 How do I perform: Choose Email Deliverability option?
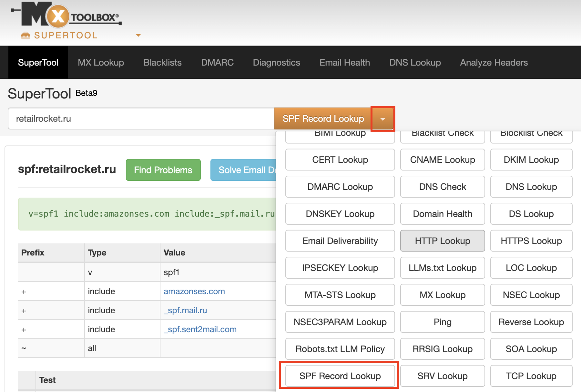(x=340, y=241)
